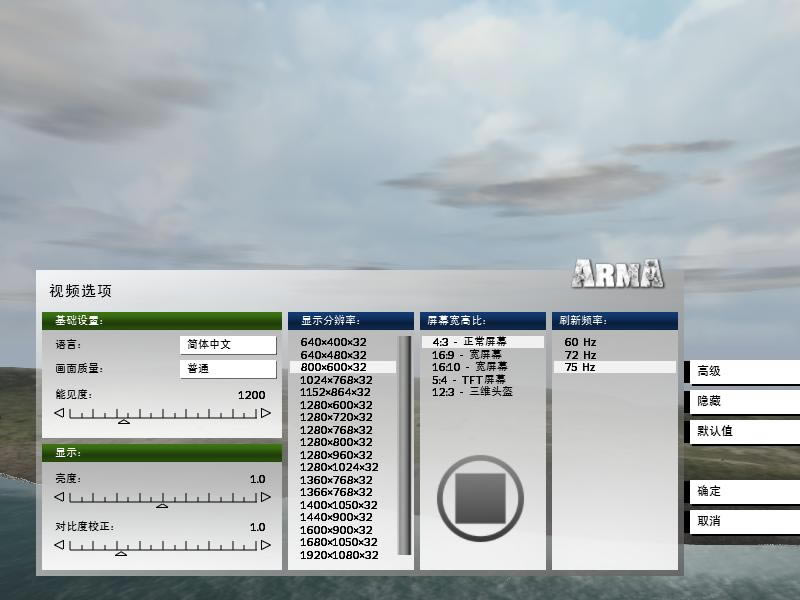Screen dimensions: 800x600
Task: Click the 高级 button
Action: (x=745, y=371)
